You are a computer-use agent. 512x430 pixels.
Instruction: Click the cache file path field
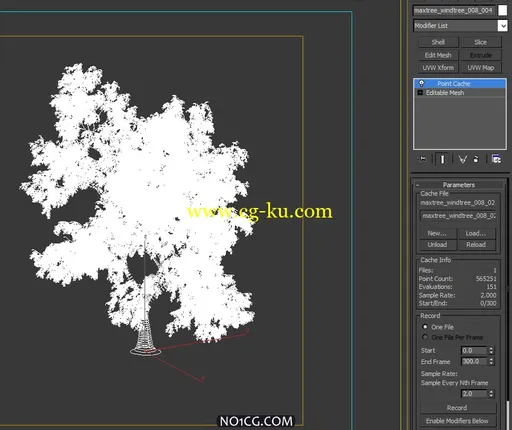coord(459,216)
